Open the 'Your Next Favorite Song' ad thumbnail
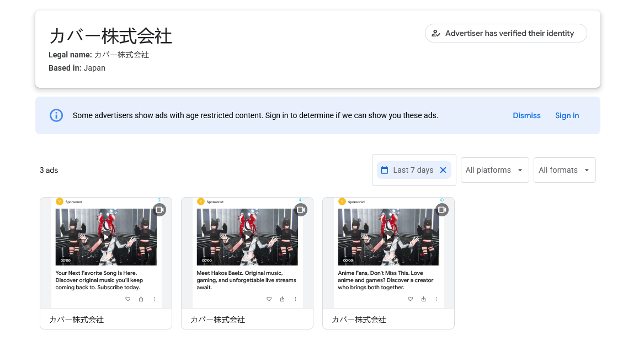This screenshot has width=644, height=356. pyautogui.click(x=106, y=237)
